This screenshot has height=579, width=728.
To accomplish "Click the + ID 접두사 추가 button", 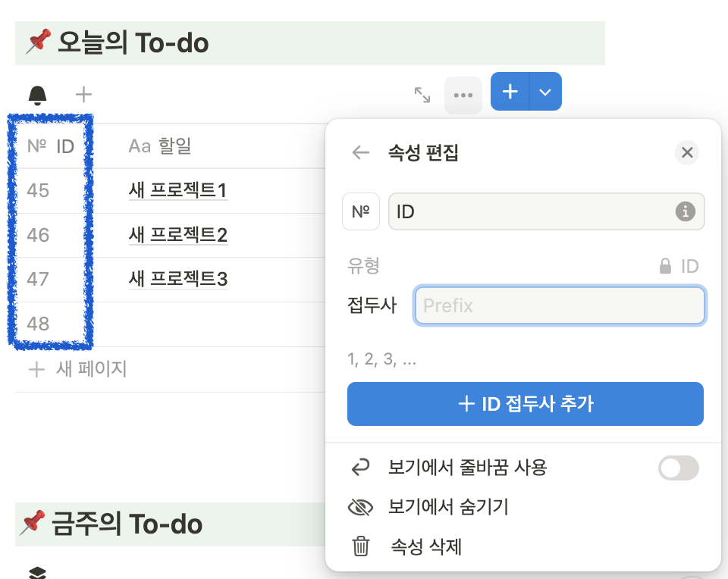I will click(526, 404).
